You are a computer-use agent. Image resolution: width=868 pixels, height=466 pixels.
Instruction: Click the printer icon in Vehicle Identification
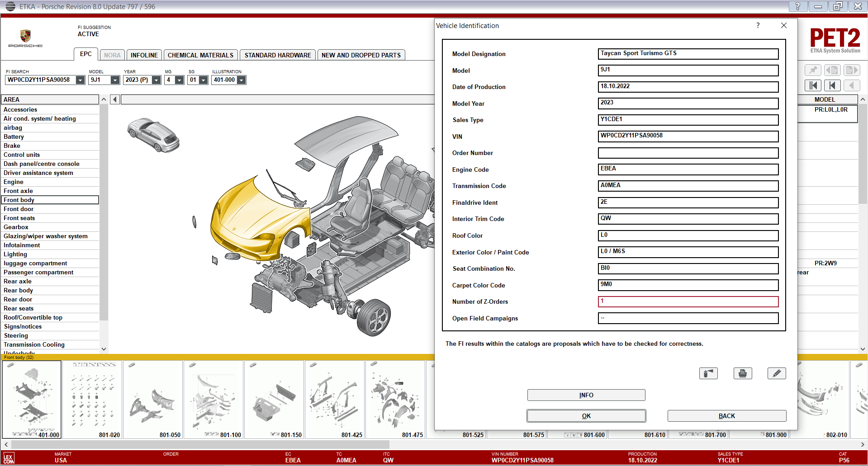742,373
